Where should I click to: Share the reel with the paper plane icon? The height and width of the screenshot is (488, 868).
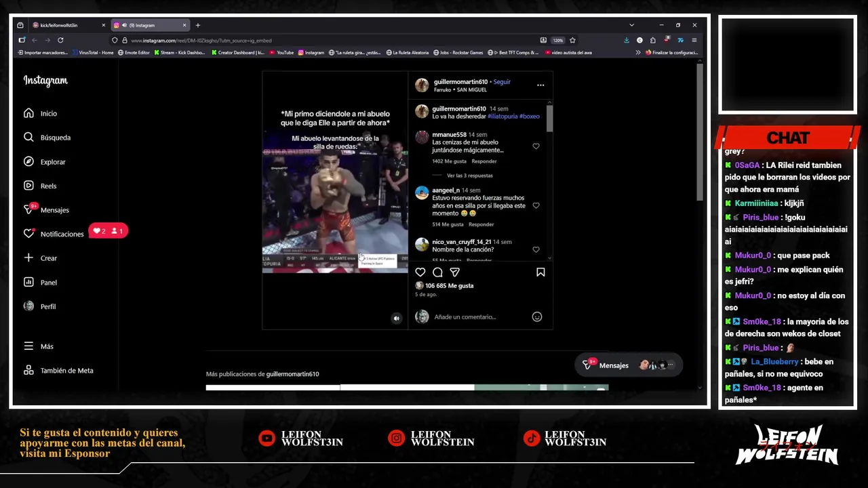tap(455, 272)
